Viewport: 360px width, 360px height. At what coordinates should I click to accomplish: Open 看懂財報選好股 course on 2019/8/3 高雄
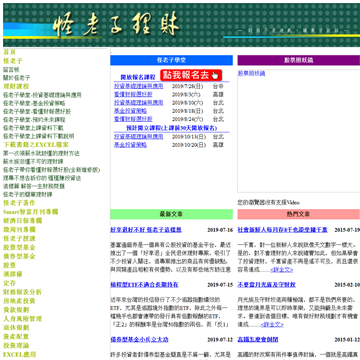click(133, 94)
